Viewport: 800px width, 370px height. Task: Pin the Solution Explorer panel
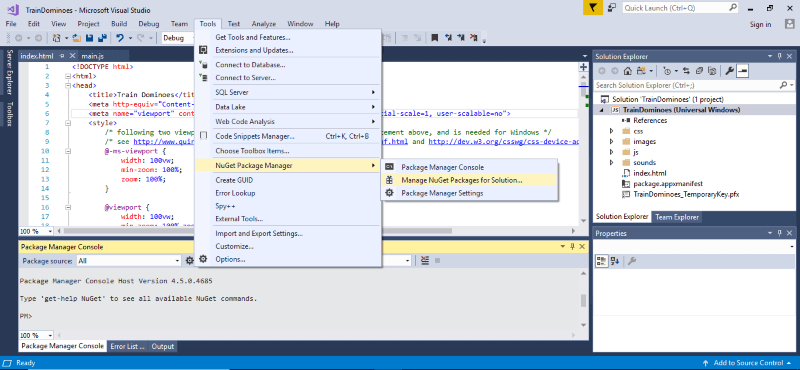(x=779, y=56)
